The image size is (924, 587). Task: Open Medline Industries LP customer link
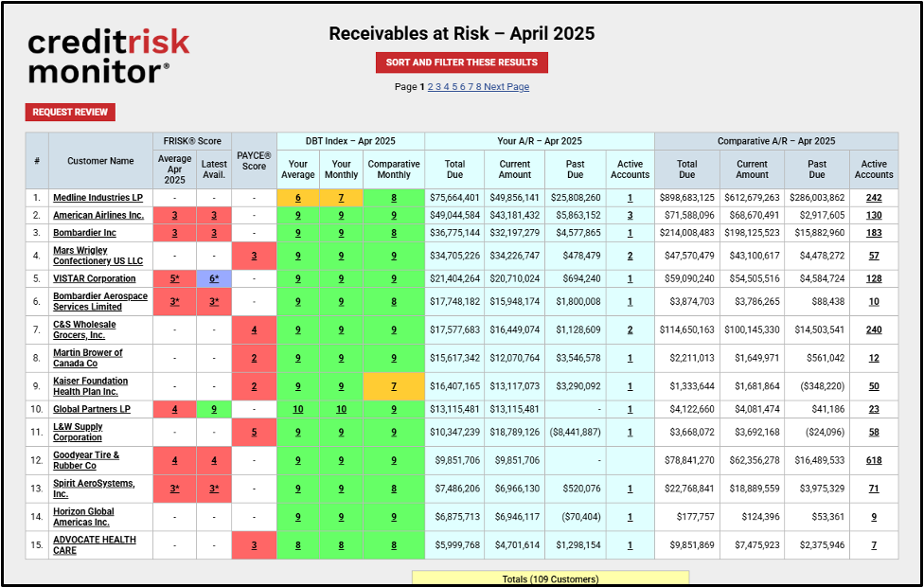[x=98, y=198]
